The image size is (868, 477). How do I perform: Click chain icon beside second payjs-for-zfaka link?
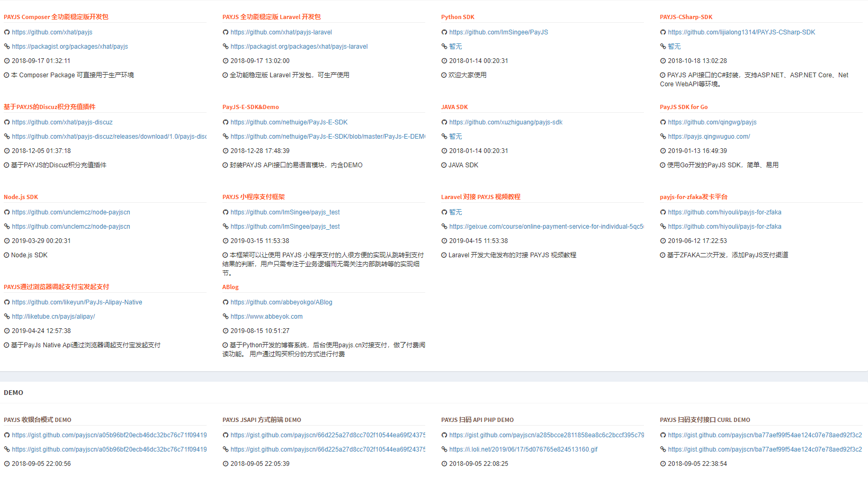tap(663, 227)
